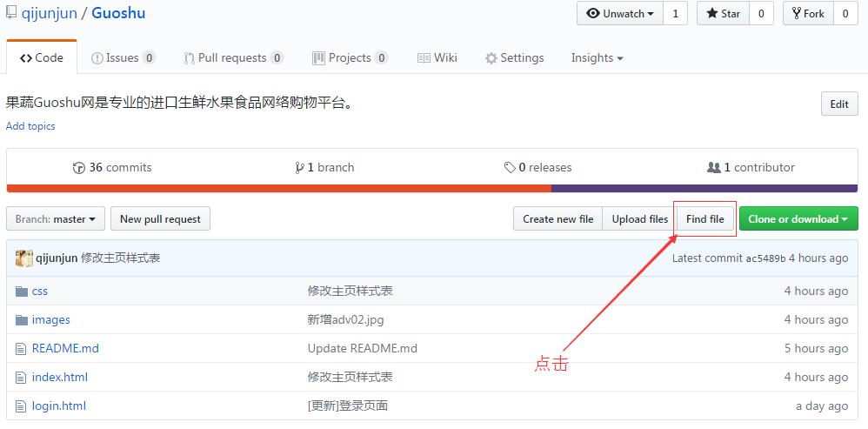868x429 pixels.
Task: Click the fork icon on Fork button
Action: 797,13
